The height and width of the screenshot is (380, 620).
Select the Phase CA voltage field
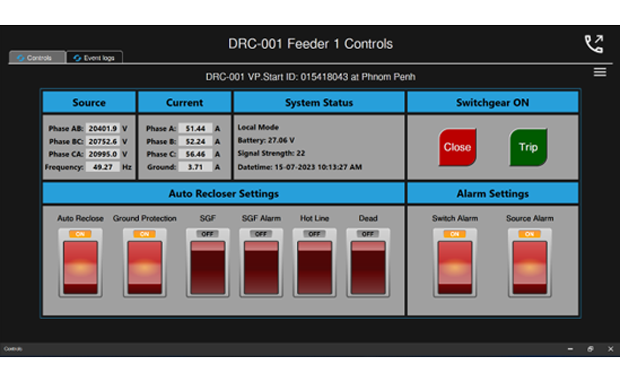pos(103,154)
